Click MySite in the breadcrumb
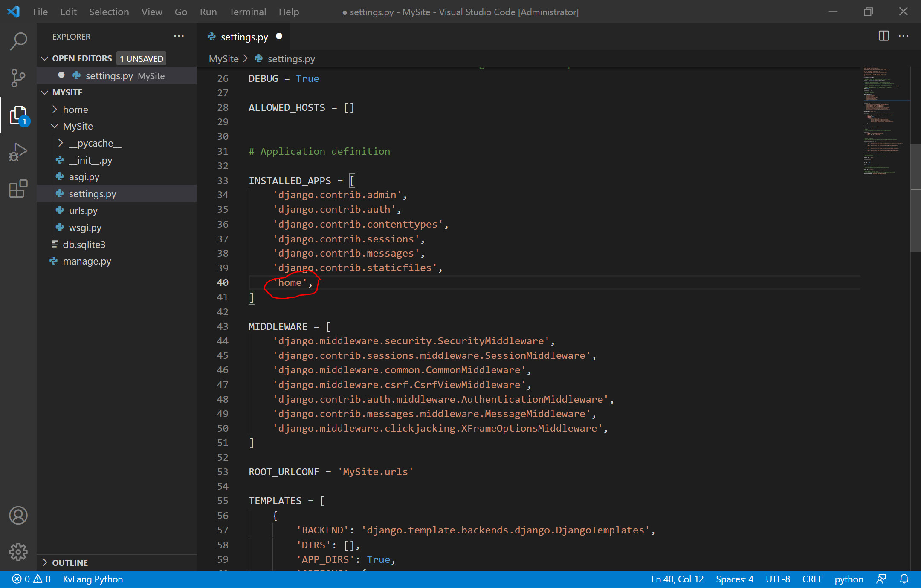This screenshot has width=921, height=588. coord(223,59)
